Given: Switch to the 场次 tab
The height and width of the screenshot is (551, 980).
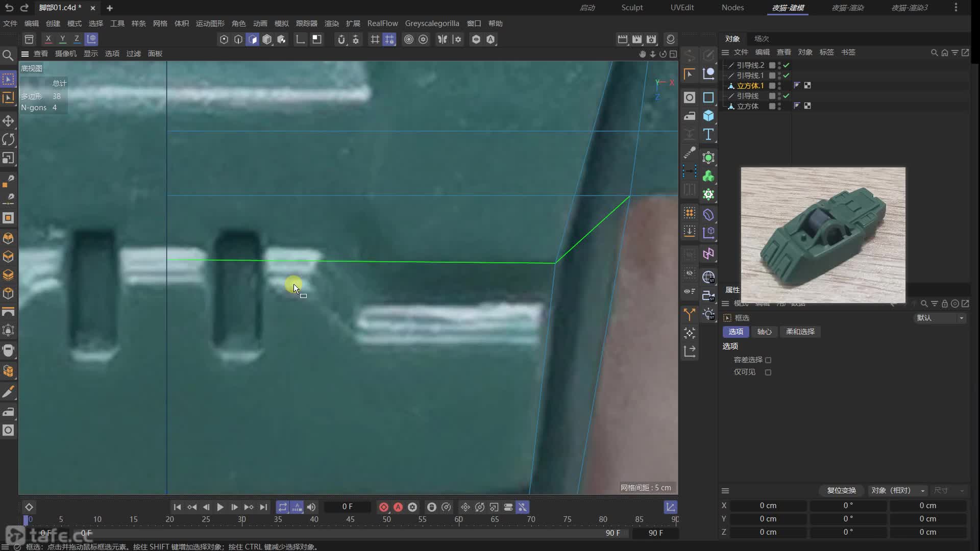Looking at the screenshot, I should tap(762, 39).
